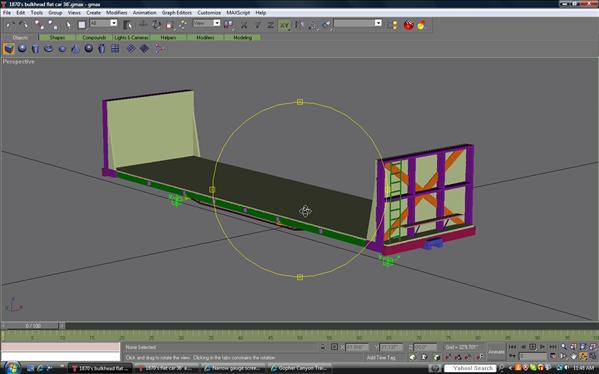Click the Play Animation button
The height and width of the screenshot is (374, 599).
pos(533,347)
